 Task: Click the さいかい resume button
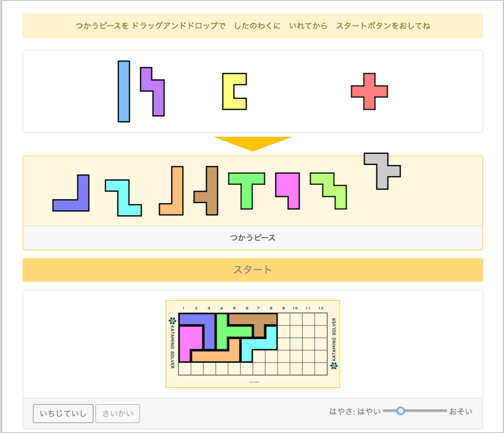coord(118,414)
